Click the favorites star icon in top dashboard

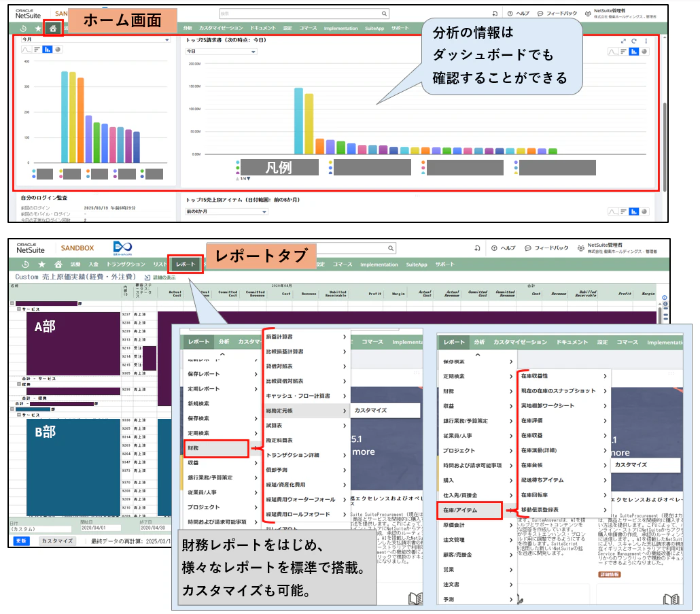(x=38, y=29)
